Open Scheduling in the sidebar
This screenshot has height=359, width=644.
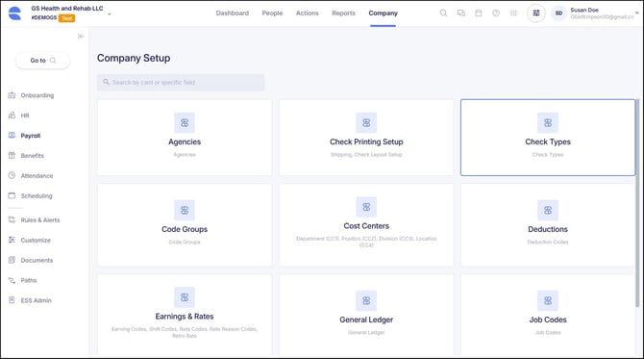point(31,195)
